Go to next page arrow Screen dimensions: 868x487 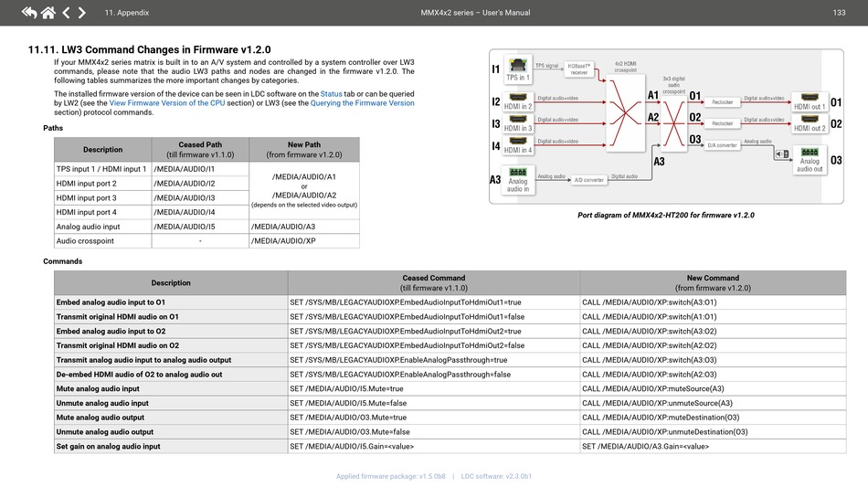pos(82,12)
